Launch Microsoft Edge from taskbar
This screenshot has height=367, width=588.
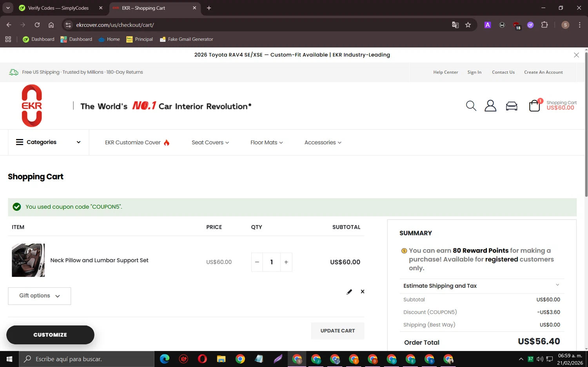point(165,359)
